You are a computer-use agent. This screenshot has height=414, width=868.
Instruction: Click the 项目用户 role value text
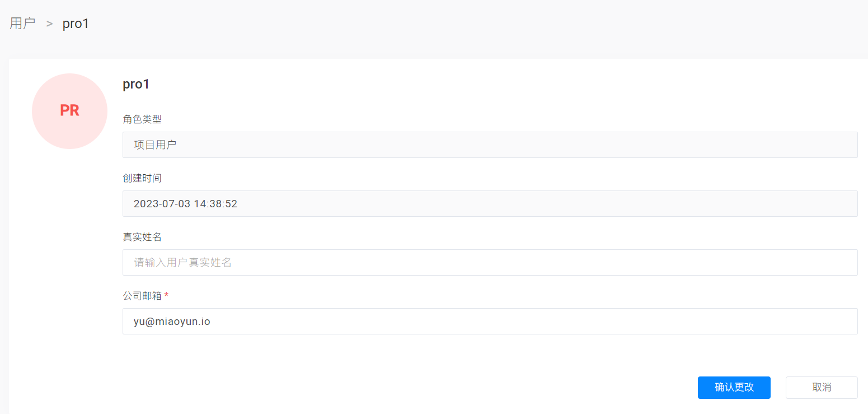click(x=155, y=145)
